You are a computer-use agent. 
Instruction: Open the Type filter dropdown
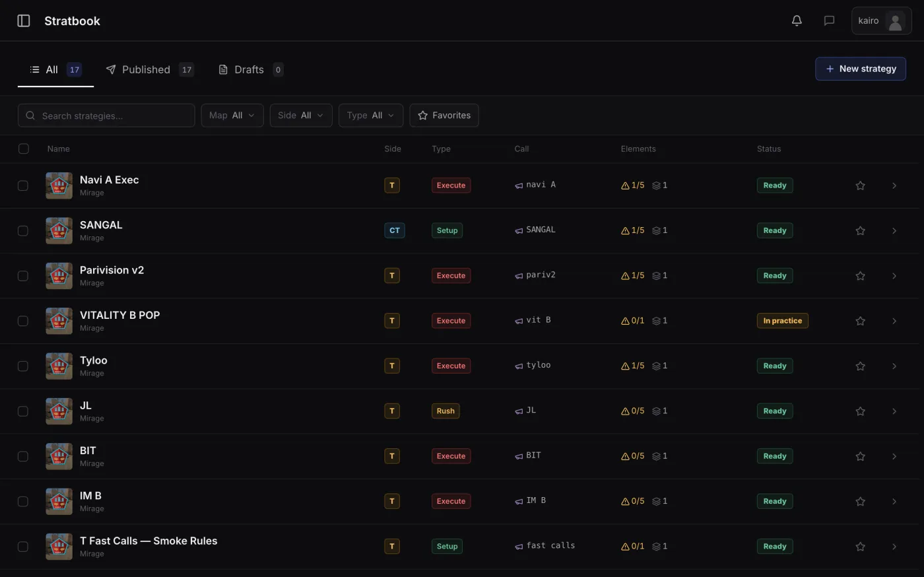pos(371,116)
